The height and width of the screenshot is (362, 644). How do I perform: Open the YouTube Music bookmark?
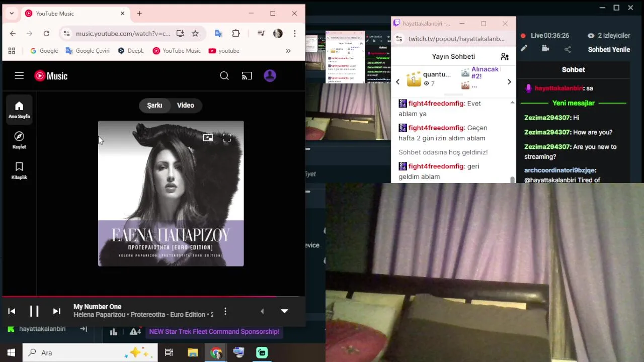[x=177, y=51]
